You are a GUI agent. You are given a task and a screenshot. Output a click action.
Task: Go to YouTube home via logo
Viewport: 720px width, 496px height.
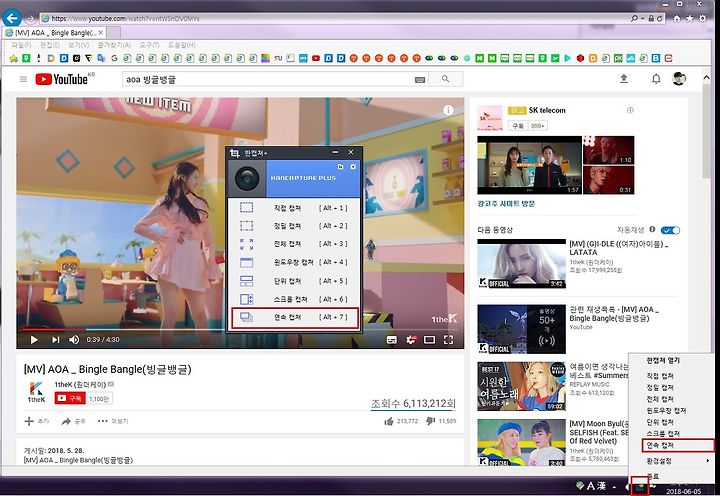tap(62, 79)
